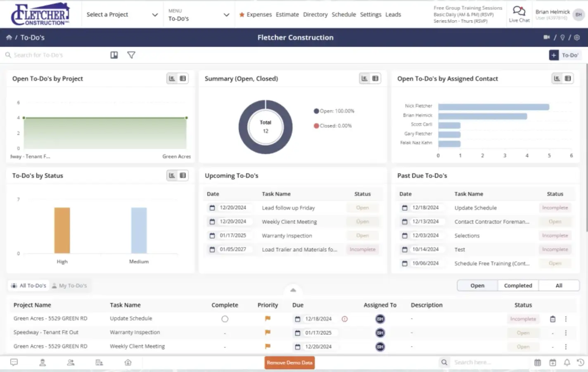Viewport: 588px width, 372px height.
Task: Open three-dot menu for Warranty Inspection row
Action: pyautogui.click(x=566, y=333)
